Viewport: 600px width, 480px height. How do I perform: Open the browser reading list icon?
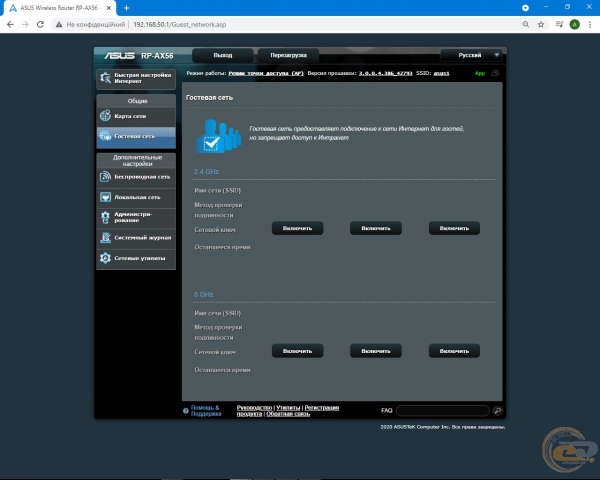tap(559, 24)
